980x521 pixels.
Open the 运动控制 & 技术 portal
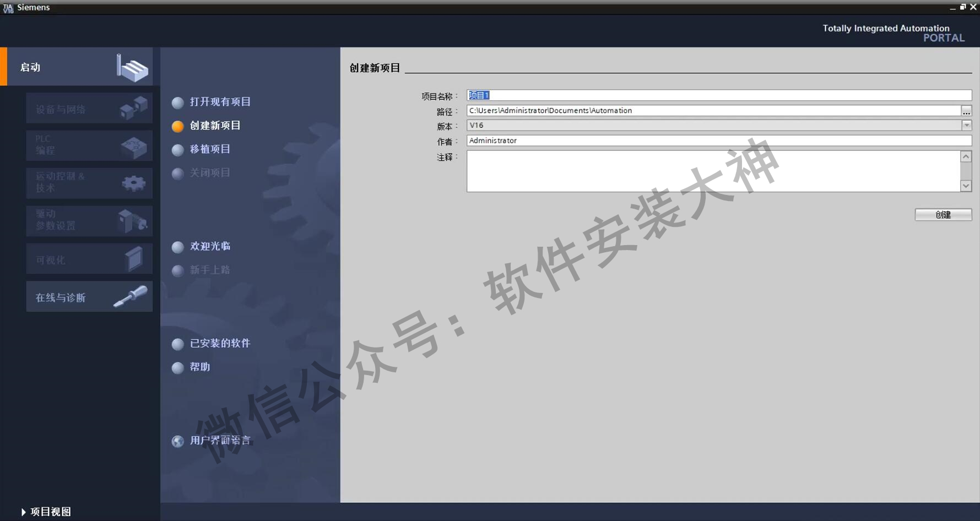pos(89,183)
